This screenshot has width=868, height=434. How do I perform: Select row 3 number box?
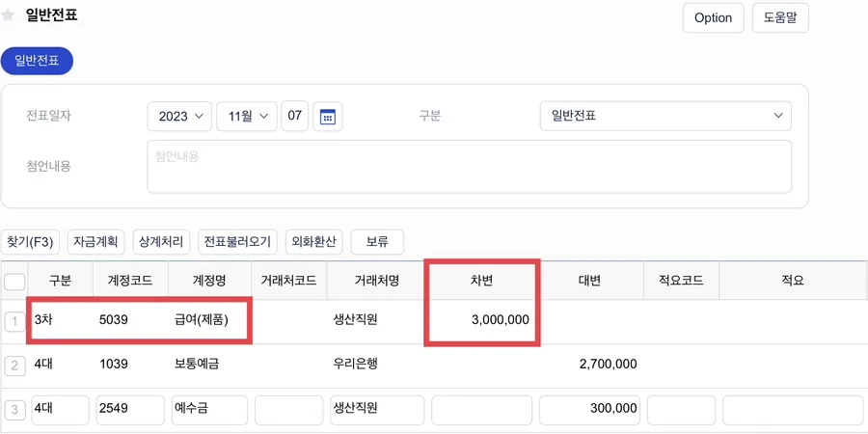coord(14,410)
